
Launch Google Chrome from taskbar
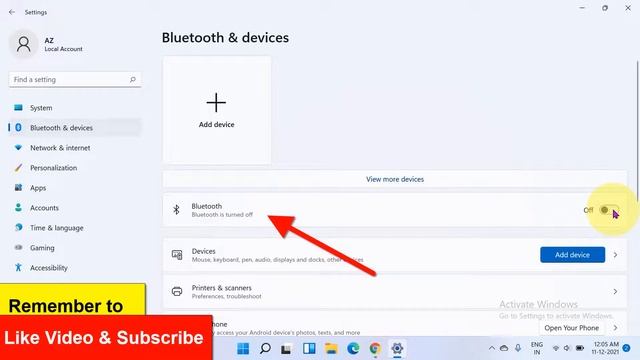pos(375,349)
